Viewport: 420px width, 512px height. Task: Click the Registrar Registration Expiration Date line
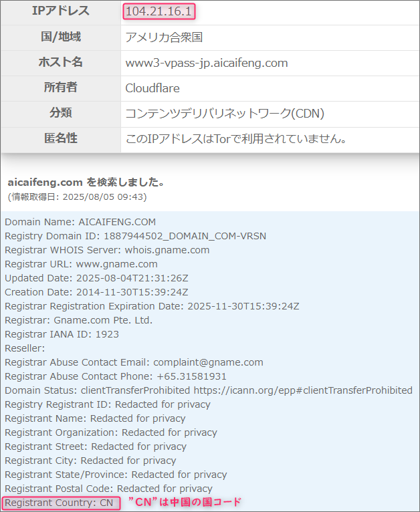point(152,306)
